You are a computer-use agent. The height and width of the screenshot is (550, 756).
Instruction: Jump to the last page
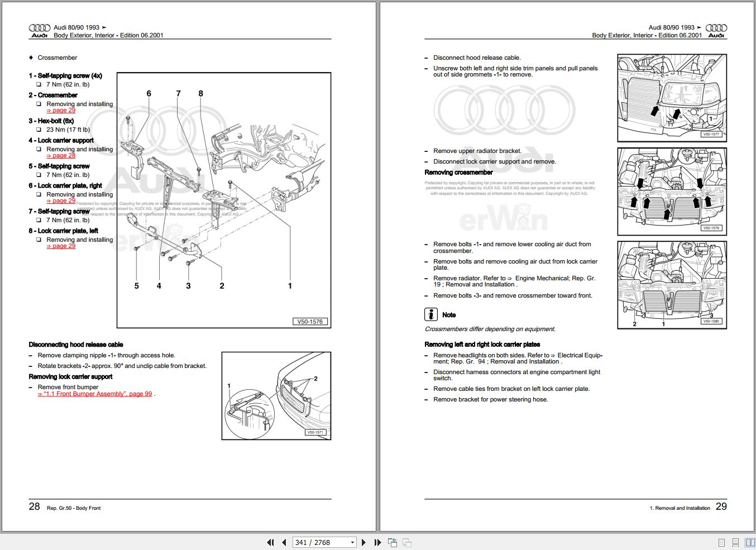(377, 542)
